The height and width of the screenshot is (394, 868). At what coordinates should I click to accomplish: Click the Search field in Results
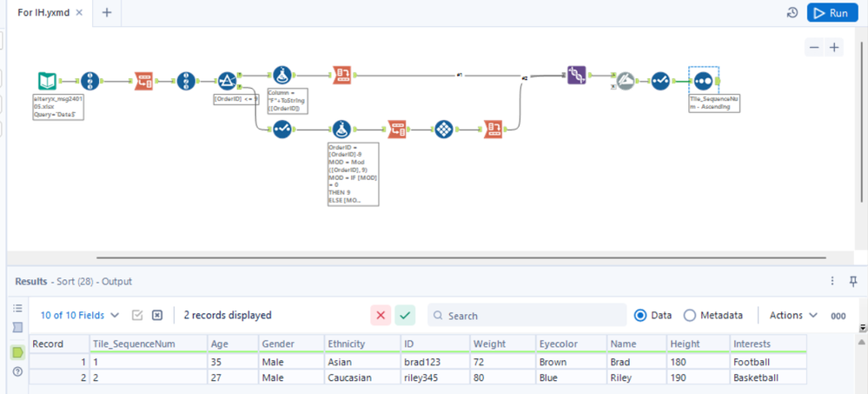pyautogui.click(x=527, y=316)
